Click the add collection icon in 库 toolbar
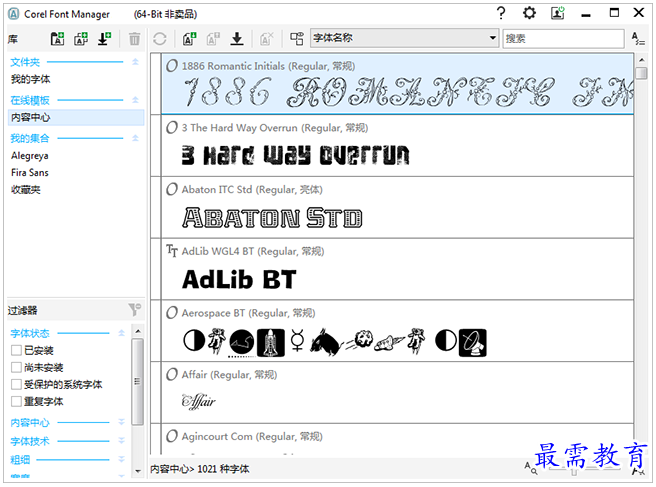This screenshot has width=656, height=487. pyautogui.click(x=81, y=39)
